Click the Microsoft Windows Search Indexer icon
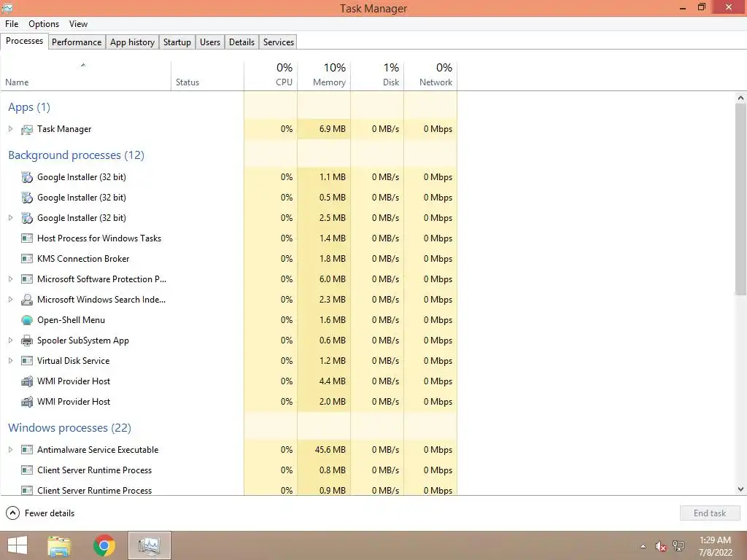Viewport: 747px width, 560px height. pyautogui.click(x=27, y=300)
